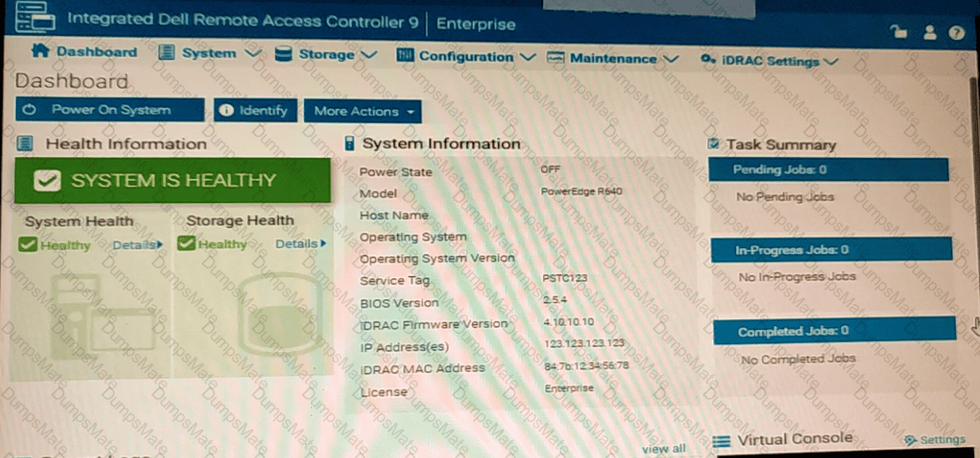Viewport: 980px width, 458px height.
Task: Click the Task Summary clipboard icon
Action: click(x=713, y=145)
